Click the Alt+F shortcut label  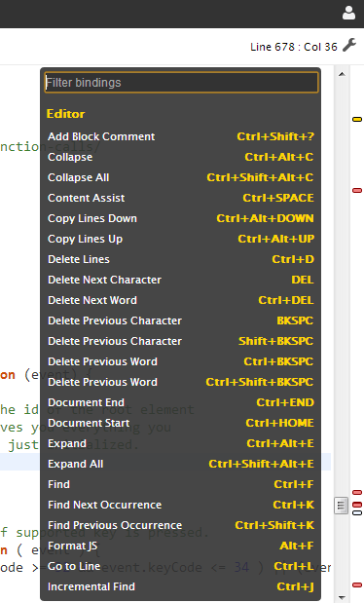coord(297,546)
